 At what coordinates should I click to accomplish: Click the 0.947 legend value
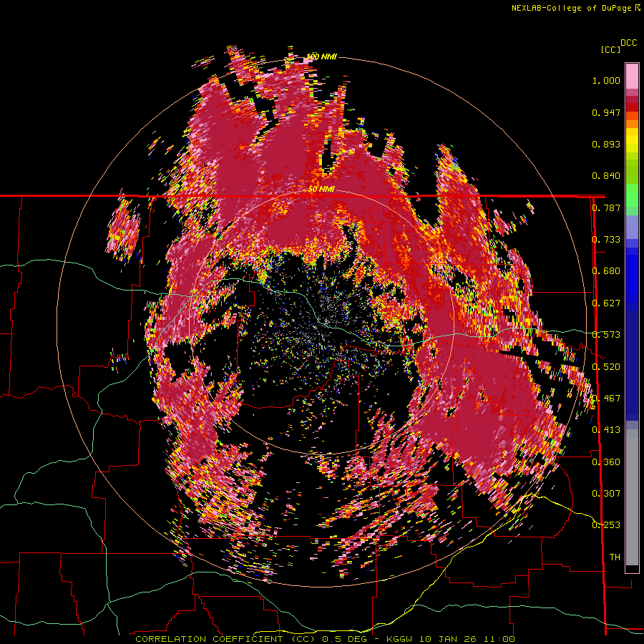[606, 112]
